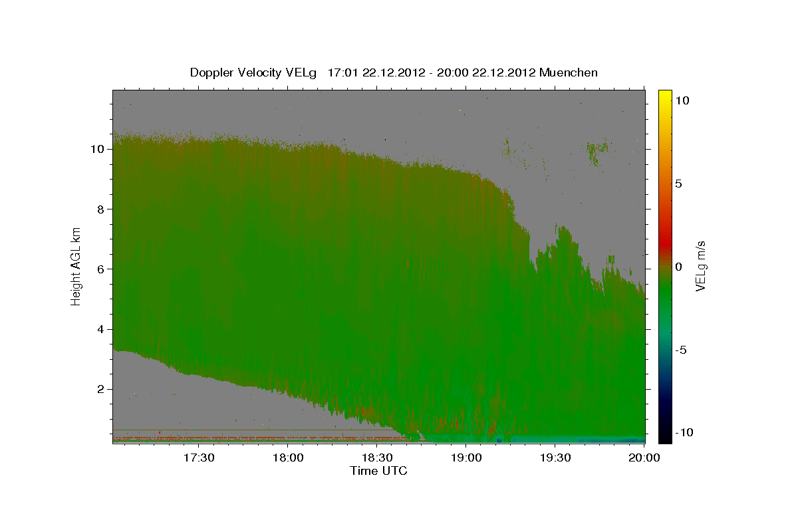798x532 pixels.
Task: Click the yellow top of the colorbar
Action: click(x=664, y=96)
